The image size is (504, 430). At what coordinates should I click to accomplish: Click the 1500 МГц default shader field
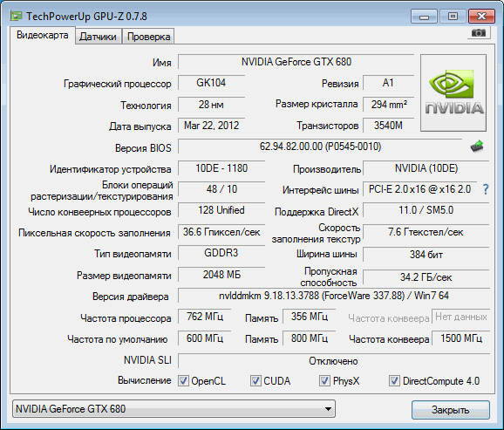click(x=461, y=338)
